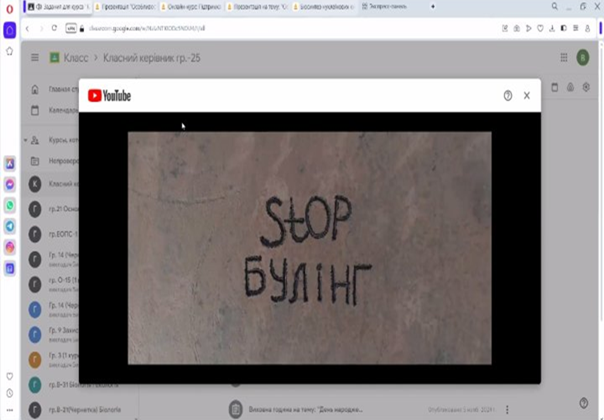Viewport: 604px width, 420px height.
Task: Open the help icon at page bottom right
Action: tap(584, 403)
